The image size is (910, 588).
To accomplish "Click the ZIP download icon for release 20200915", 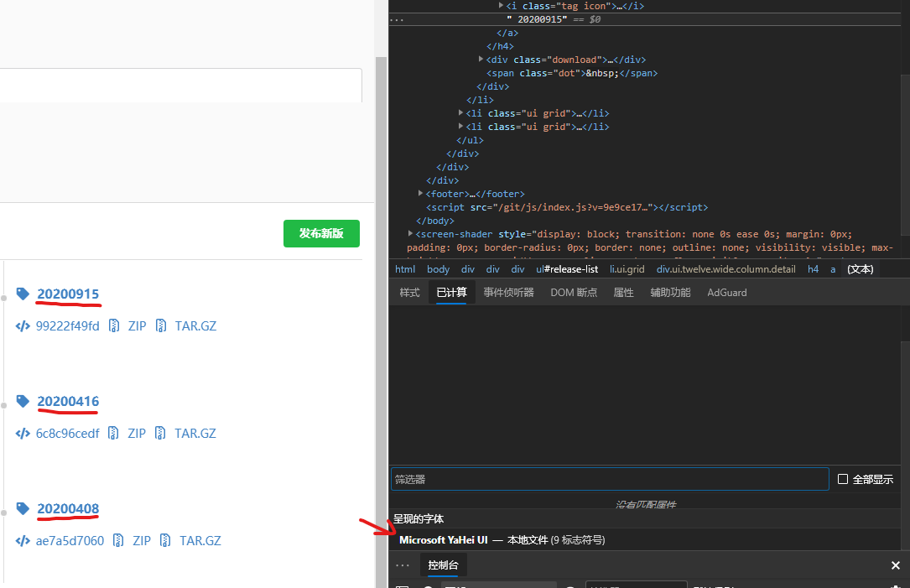I will [114, 325].
